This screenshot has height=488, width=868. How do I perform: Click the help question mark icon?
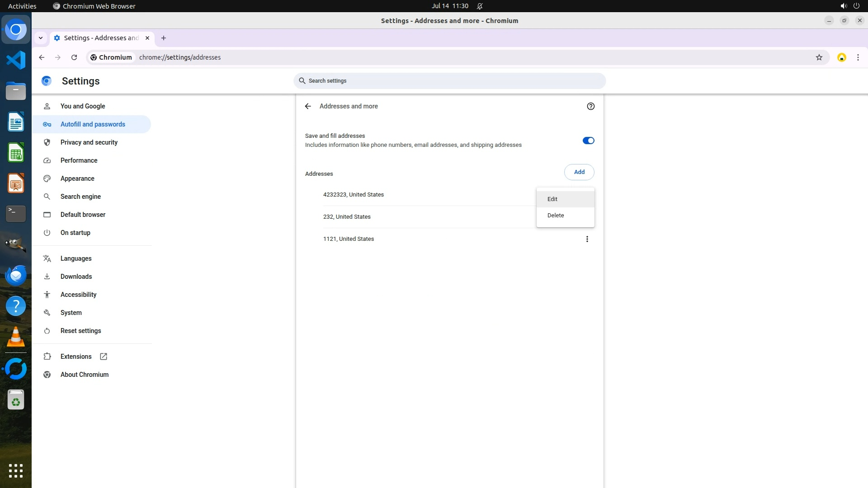click(x=590, y=106)
